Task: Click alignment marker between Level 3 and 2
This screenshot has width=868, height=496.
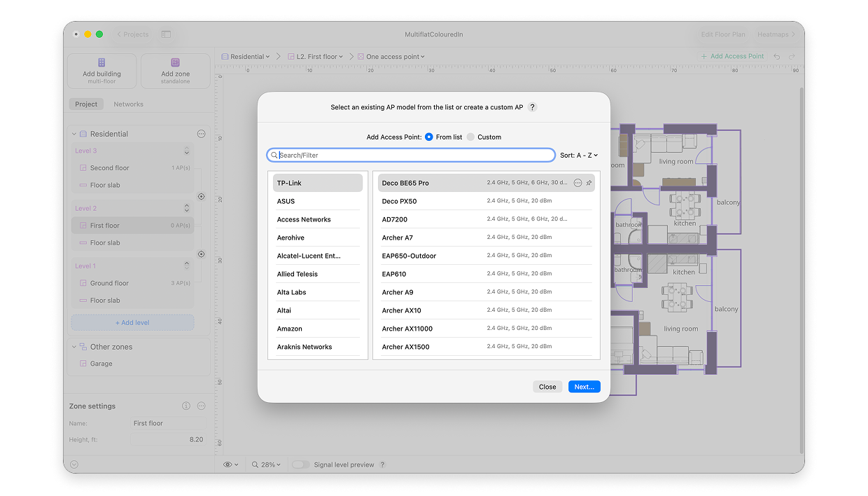Action: click(x=202, y=197)
